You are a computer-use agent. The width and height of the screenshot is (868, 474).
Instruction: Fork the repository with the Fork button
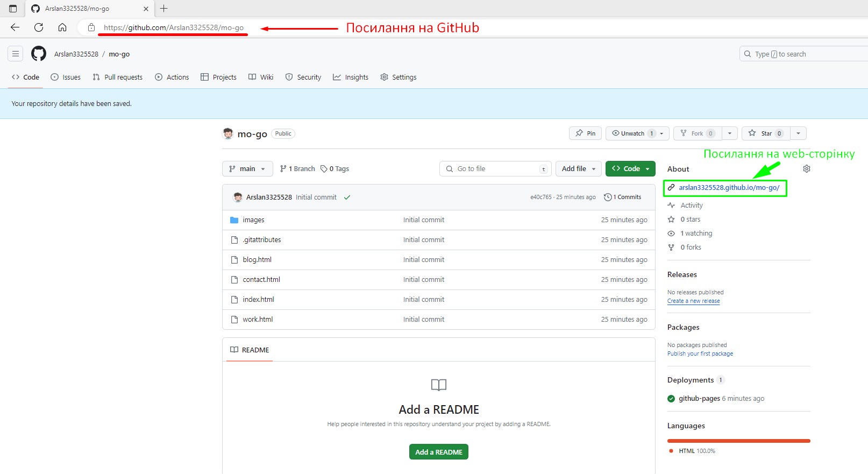pyautogui.click(x=698, y=133)
